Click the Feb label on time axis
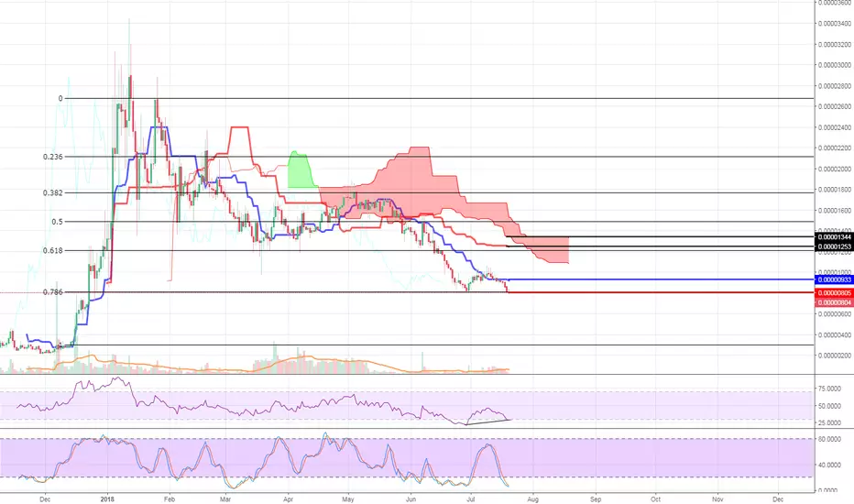The height and width of the screenshot is (504, 854). pyautogui.click(x=170, y=499)
